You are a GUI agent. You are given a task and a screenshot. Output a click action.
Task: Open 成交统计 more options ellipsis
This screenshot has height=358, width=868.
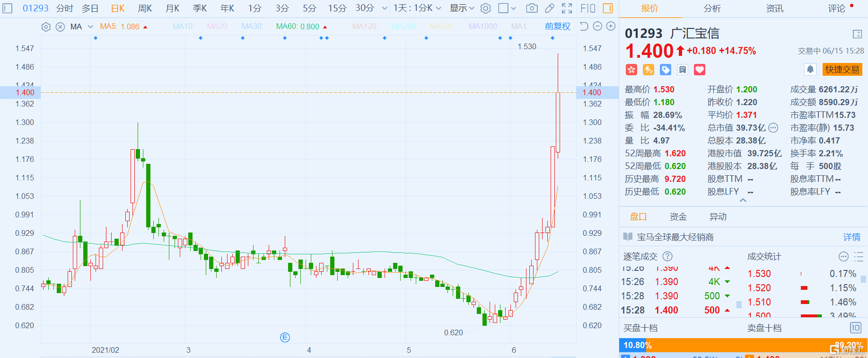click(843, 257)
